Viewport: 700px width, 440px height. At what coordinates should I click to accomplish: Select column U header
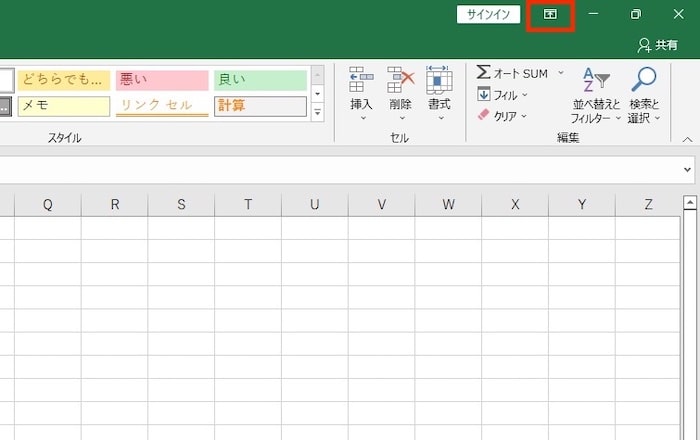tap(315, 205)
